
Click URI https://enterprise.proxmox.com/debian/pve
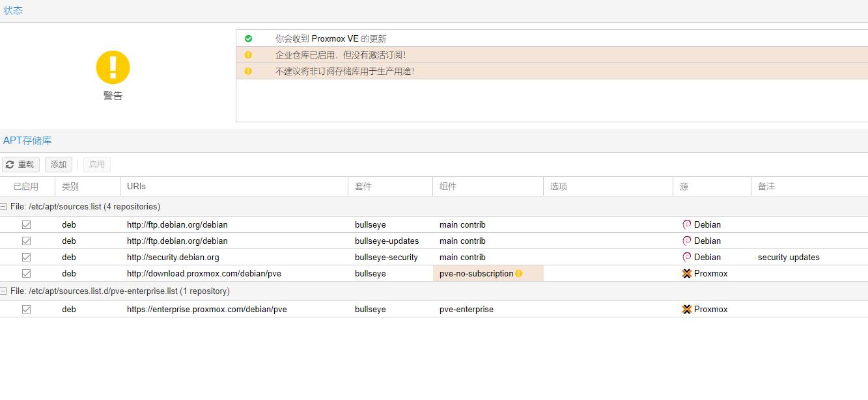point(206,310)
